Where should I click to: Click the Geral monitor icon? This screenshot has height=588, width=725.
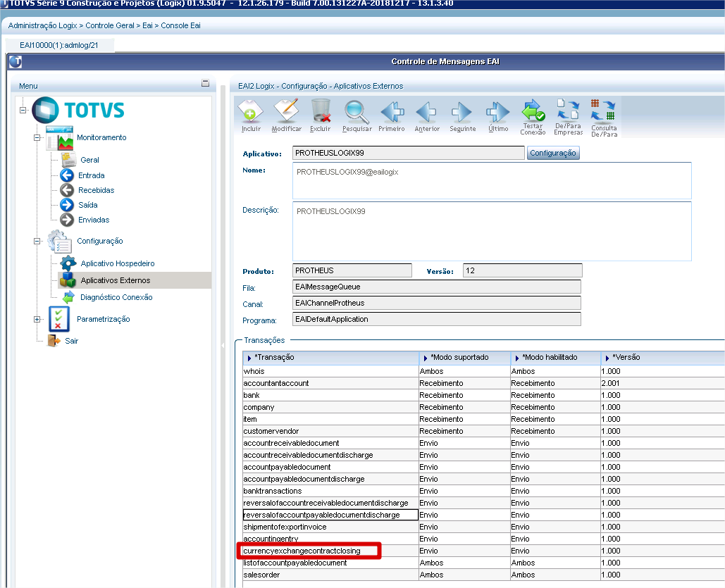pos(68,159)
